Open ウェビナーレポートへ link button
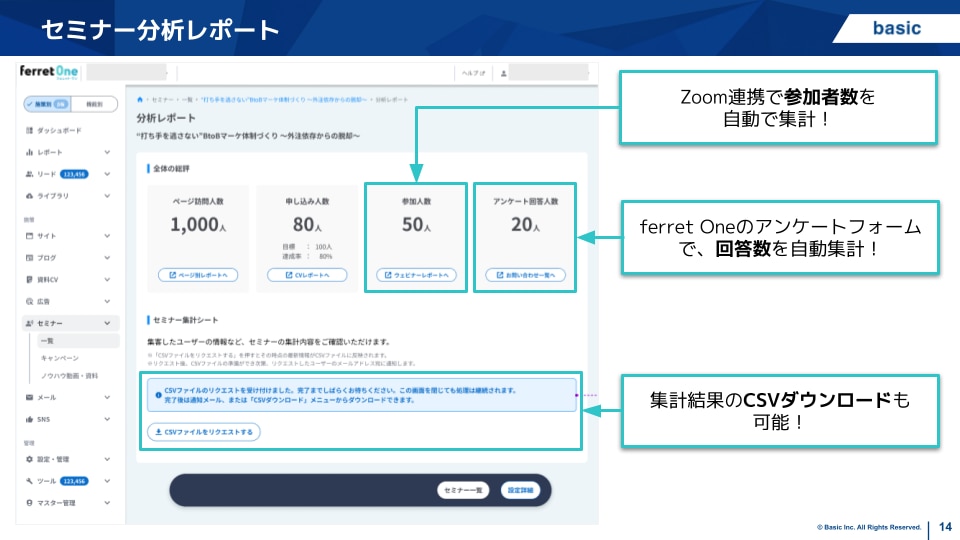 click(x=416, y=275)
